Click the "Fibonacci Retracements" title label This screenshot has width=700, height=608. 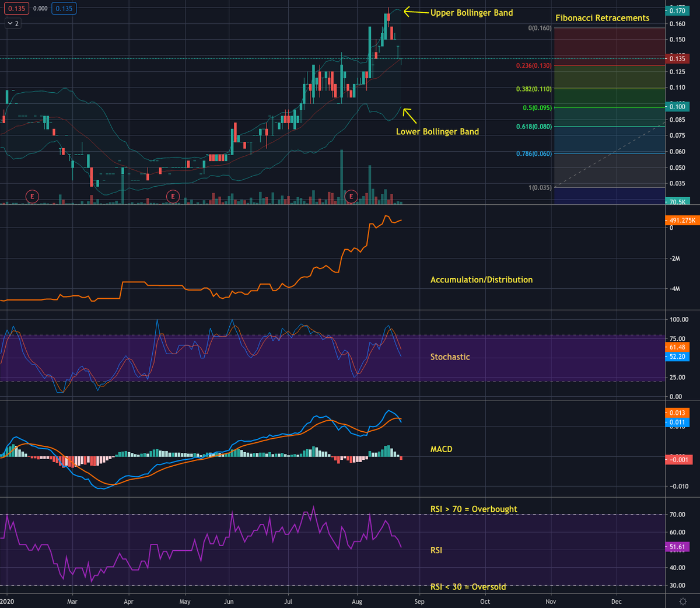603,18
